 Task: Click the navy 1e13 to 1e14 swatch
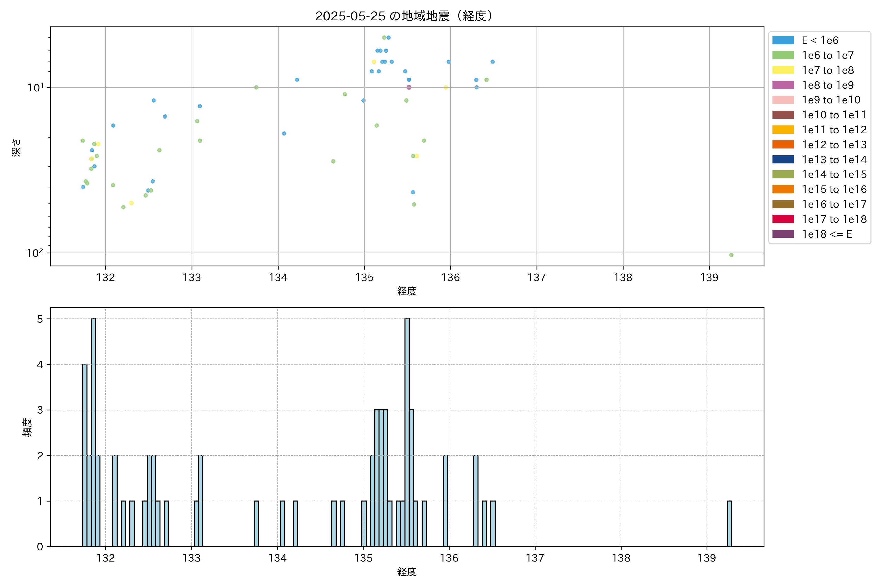783,159
